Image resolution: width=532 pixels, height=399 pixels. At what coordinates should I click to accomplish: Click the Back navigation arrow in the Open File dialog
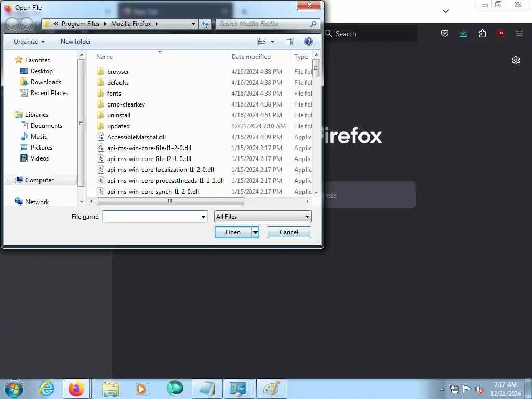click(x=12, y=24)
